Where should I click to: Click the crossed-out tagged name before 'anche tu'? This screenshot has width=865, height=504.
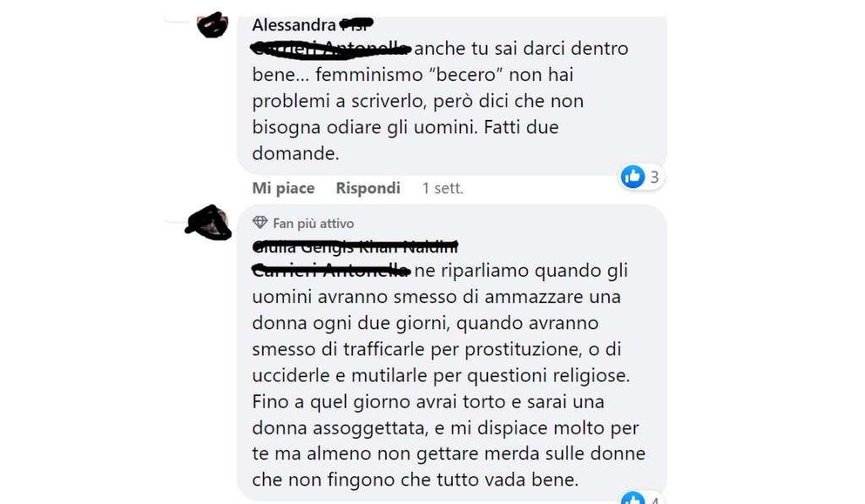coord(331,48)
